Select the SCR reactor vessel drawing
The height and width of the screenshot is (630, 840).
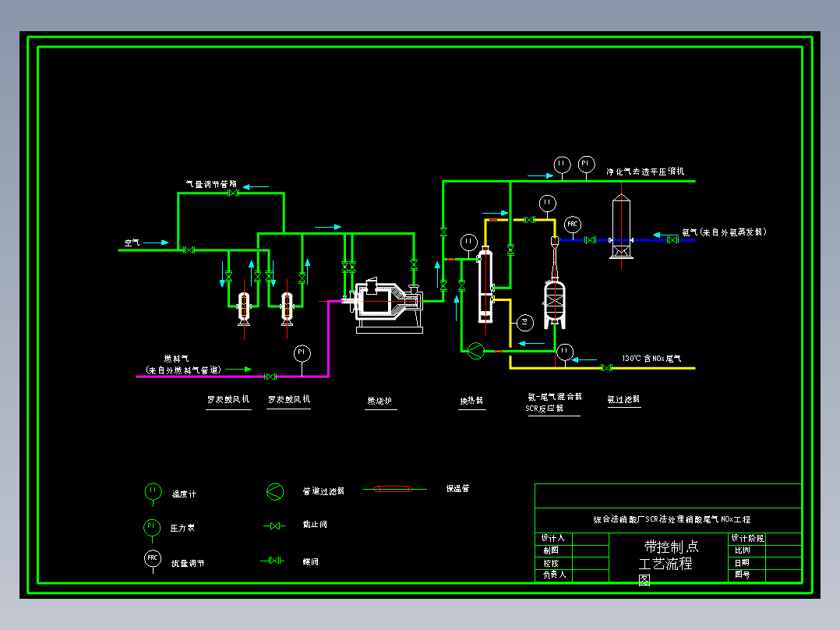pyautogui.click(x=555, y=303)
